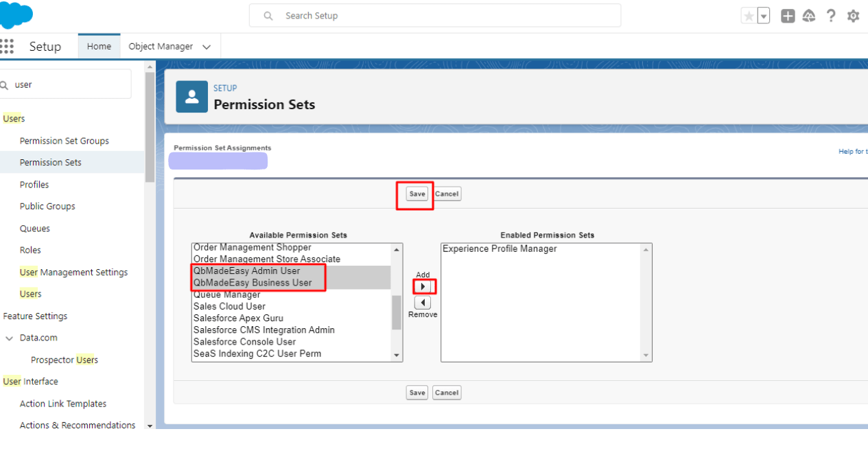Screen dimensions: 868x462
Task: Open Queues in sidebar
Action: 35,229
